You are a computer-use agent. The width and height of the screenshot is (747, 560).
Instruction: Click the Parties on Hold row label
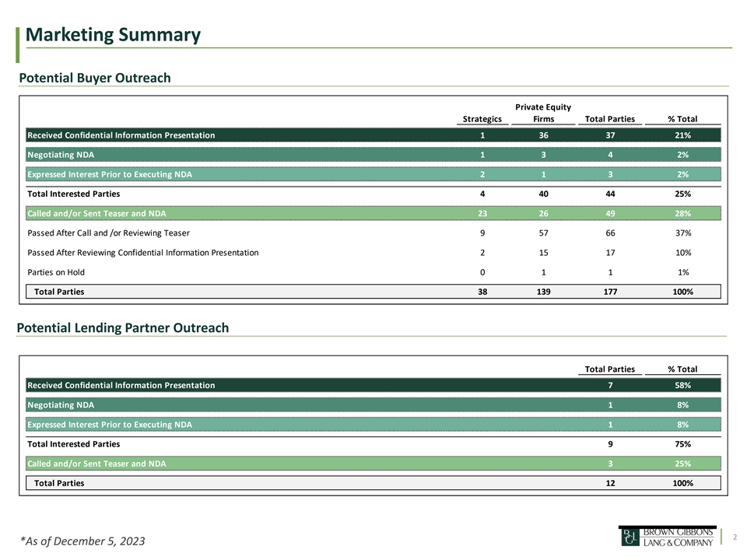[x=56, y=272]
